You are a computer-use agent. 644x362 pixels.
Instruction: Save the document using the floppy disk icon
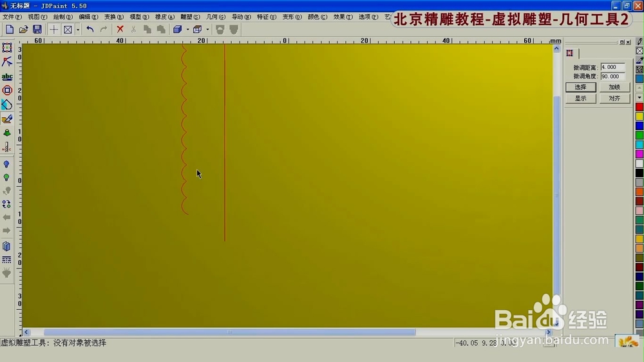(37, 29)
